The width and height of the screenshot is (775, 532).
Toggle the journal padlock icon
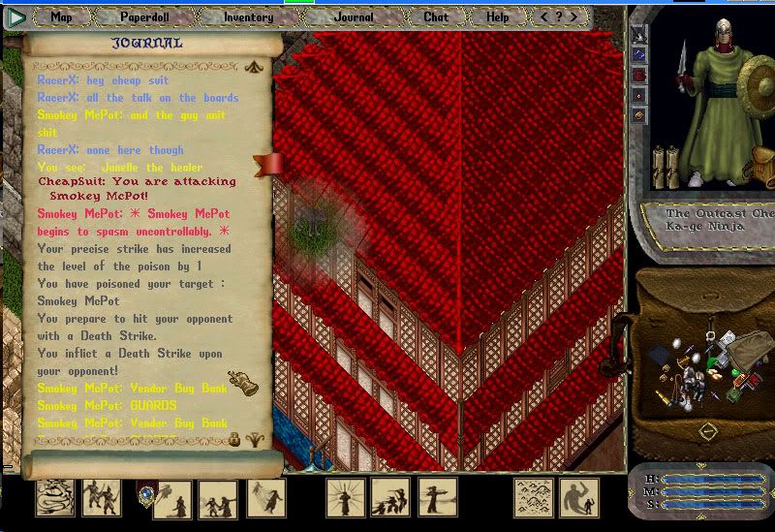[234, 439]
